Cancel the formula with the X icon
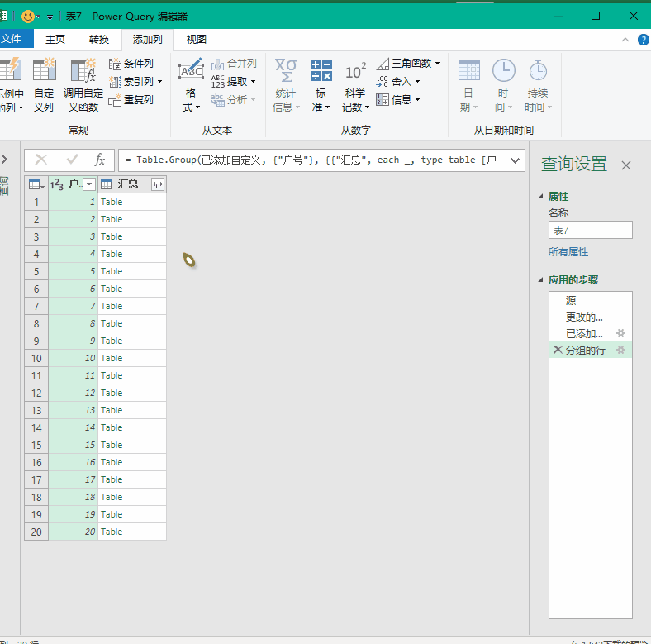Viewport: 651px width, 644px height. (x=41, y=160)
